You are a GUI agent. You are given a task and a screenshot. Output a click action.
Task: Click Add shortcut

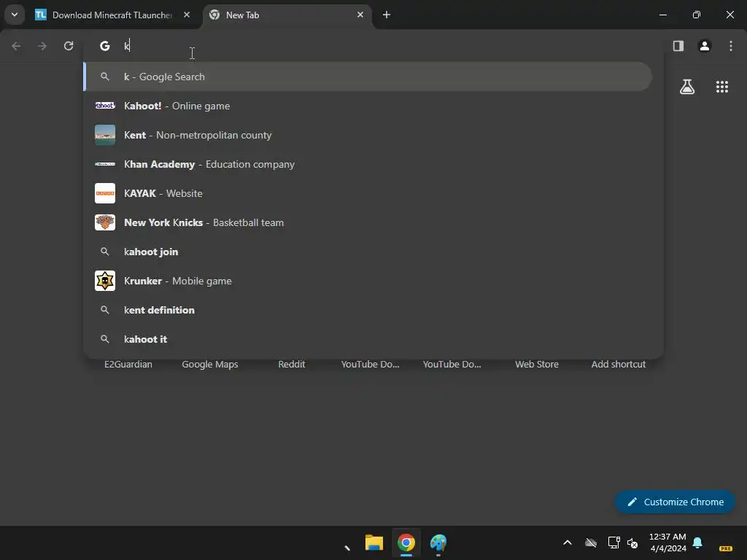[x=619, y=365]
